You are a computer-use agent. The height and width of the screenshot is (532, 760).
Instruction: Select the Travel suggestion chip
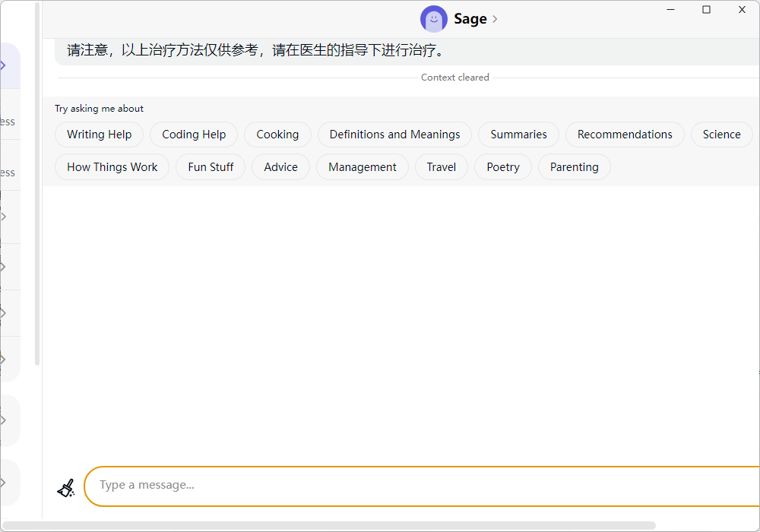pyautogui.click(x=442, y=166)
